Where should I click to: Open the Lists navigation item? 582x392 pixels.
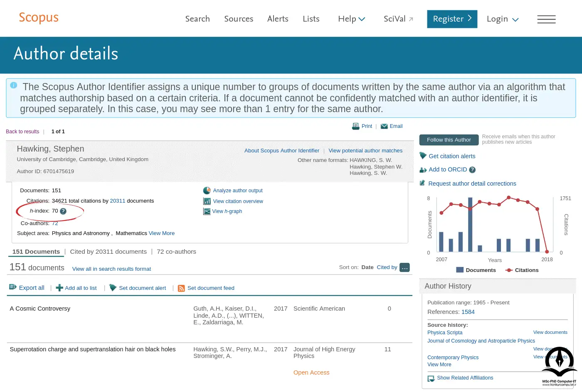point(311,19)
